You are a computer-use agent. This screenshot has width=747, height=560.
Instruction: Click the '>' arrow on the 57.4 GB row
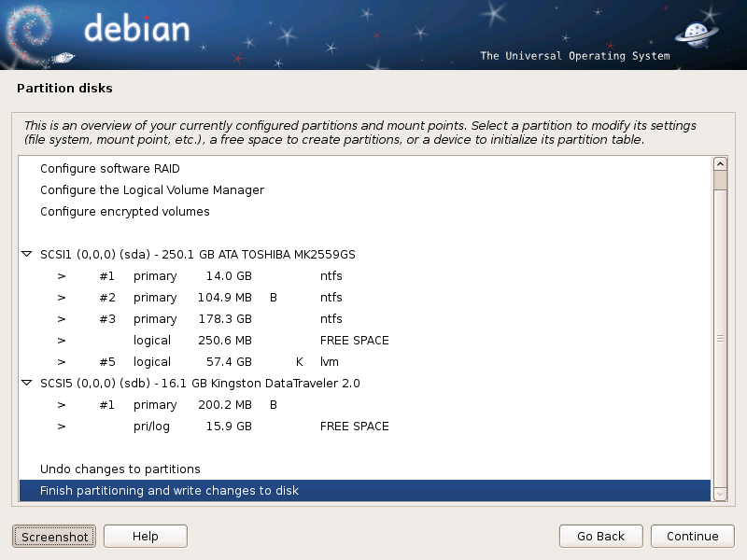(62, 362)
